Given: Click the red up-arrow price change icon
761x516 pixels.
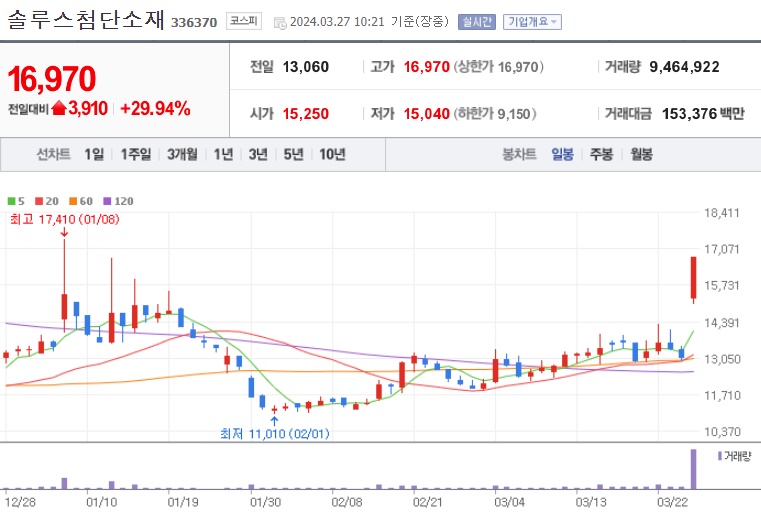Looking at the screenshot, I should coord(59,108).
